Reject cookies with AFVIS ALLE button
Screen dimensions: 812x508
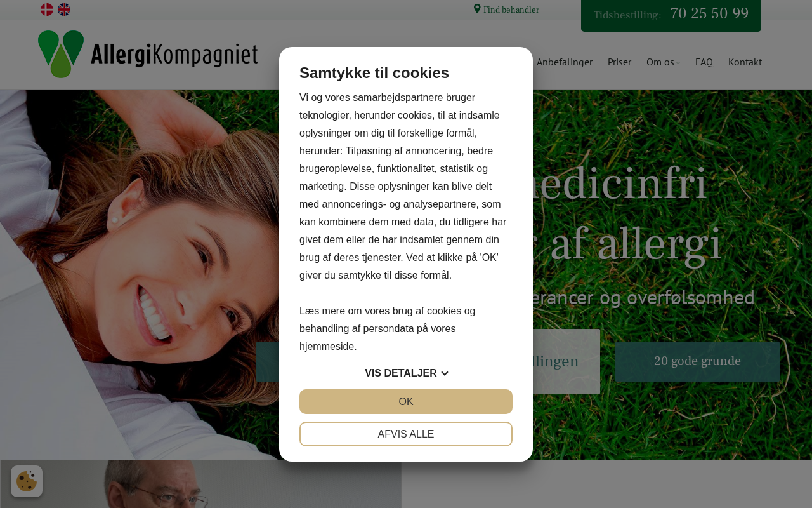pos(406,434)
